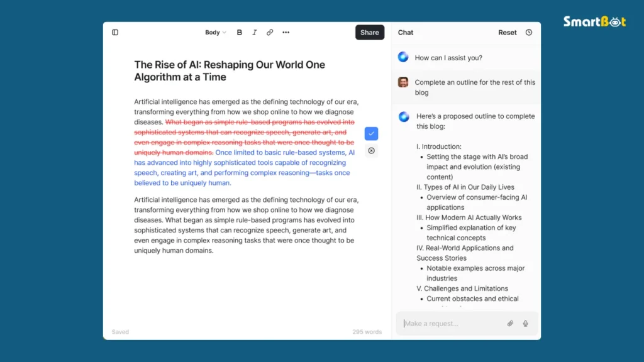Insert a link using toolbar icon

pyautogui.click(x=270, y=33)
